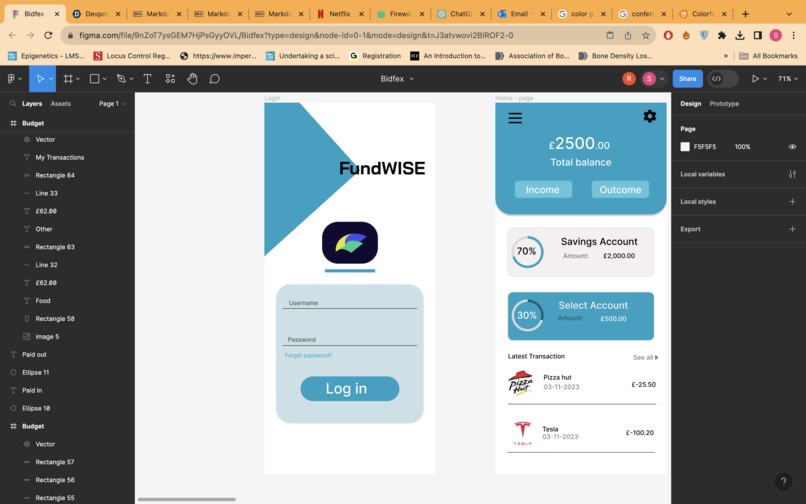
Task: Click the Outcome button in design
Action: click(620, 189)
